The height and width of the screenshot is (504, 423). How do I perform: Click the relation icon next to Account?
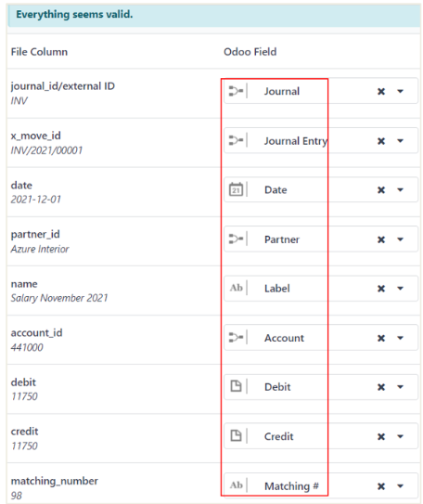tap(236, 338)
